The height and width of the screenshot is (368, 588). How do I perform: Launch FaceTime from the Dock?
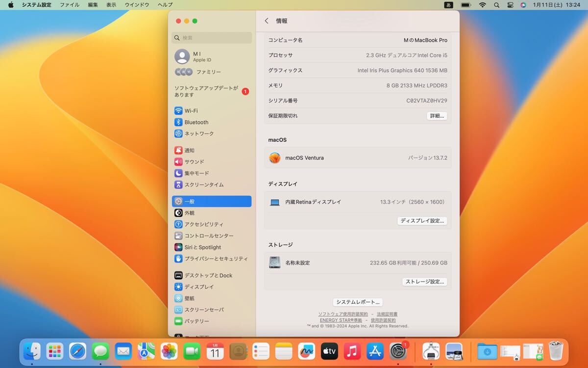[x=192, y=351]
